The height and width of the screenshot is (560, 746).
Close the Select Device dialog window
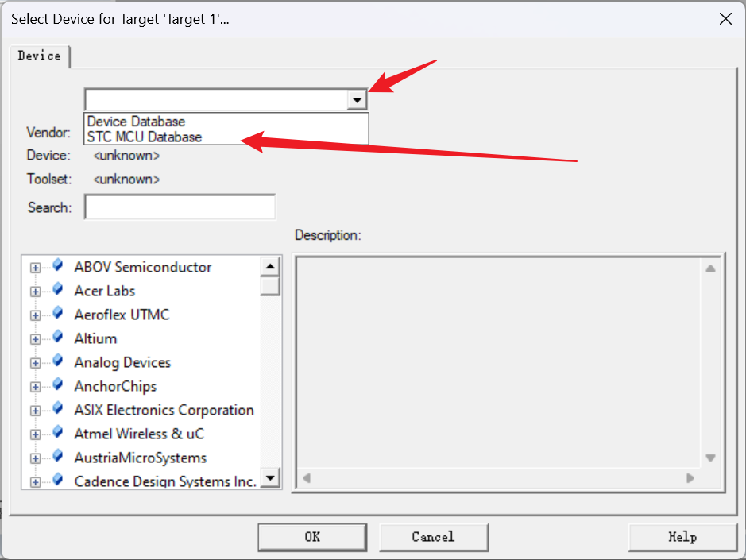pos(725,19)
